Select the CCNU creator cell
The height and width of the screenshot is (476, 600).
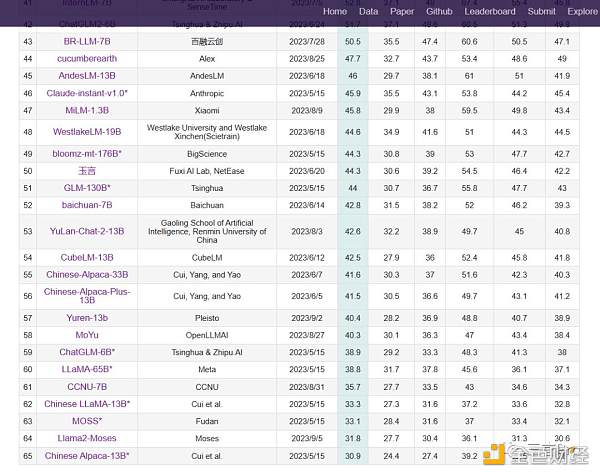coord(207,387)
